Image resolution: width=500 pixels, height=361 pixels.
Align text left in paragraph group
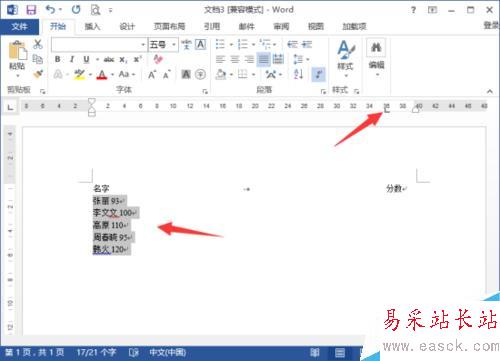(x=220, y=59)
